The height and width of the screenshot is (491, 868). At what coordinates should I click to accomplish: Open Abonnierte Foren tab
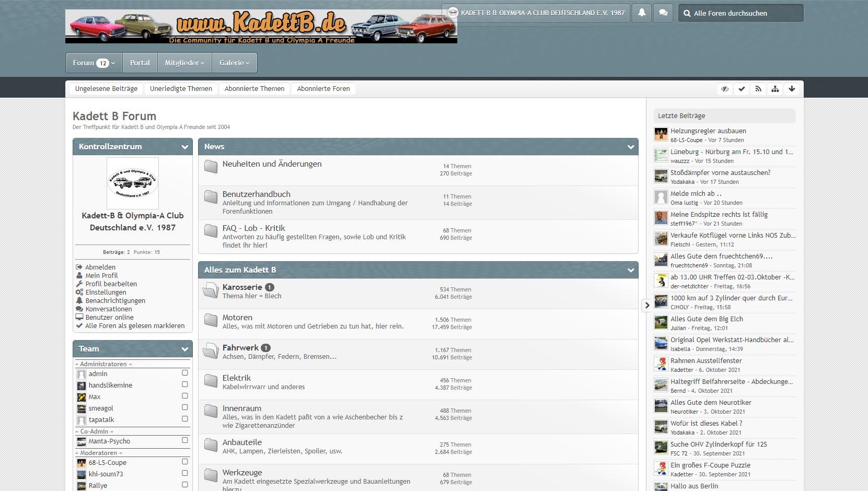[323, 89]
